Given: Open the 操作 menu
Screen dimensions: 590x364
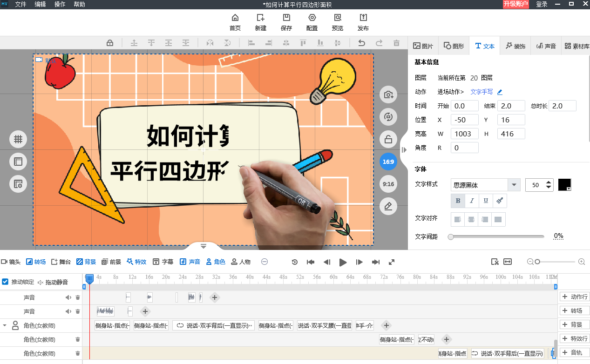Looking at the screenshot, I should tap(60, 4).
